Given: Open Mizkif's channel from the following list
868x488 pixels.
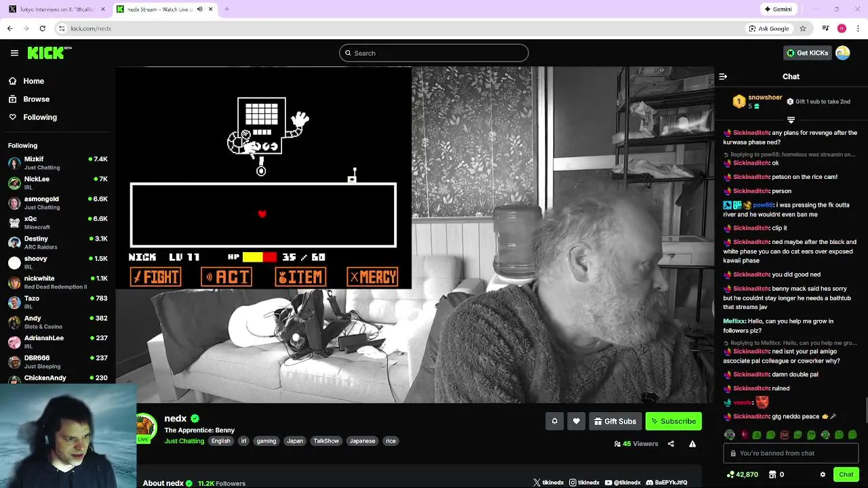Looking at the screenshot, I should tap(58, 163).
